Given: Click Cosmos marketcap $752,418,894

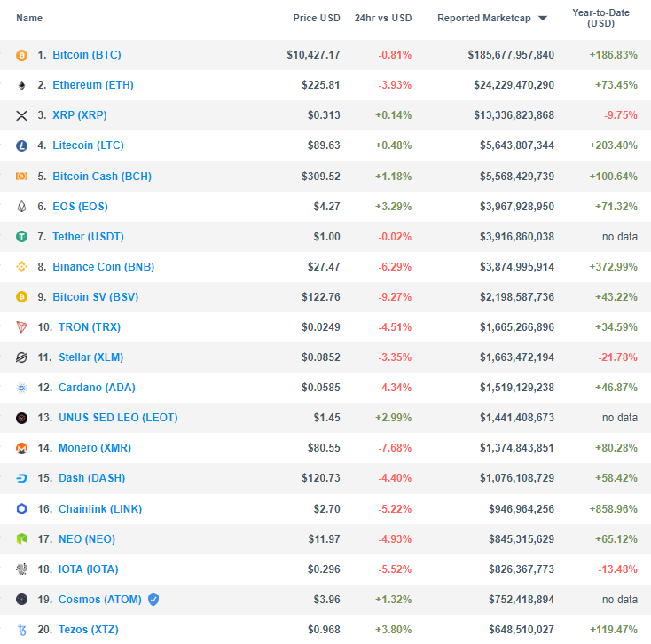Looking at the screenshot, I should (x=522, y=600).
